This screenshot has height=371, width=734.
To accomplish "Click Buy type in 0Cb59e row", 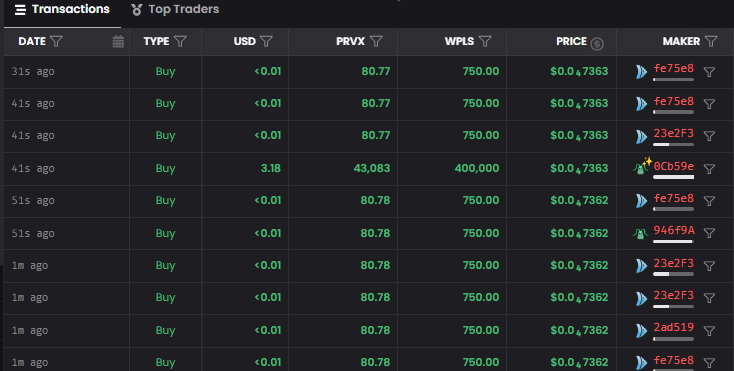I will pos(165,168).
